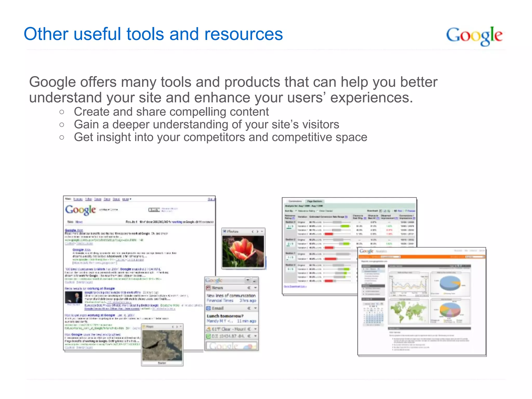Open the stock panel dropdown arrow
Screen dimensions: 532x399
pyautogui.click(x=255, y=336)
